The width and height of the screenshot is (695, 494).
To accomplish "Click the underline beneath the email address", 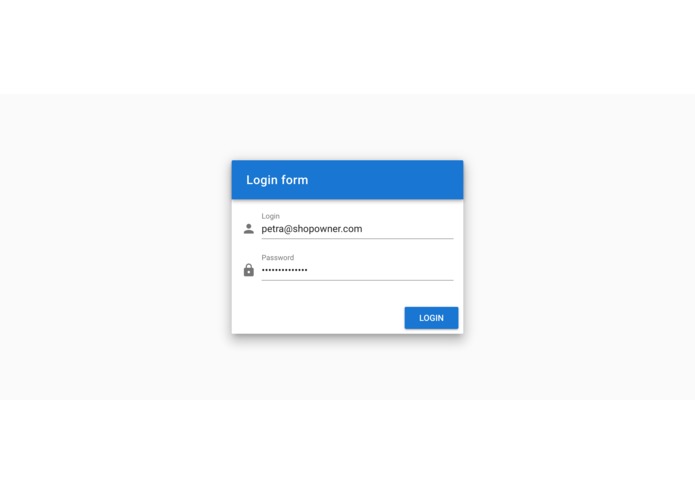I will (357, 238).
